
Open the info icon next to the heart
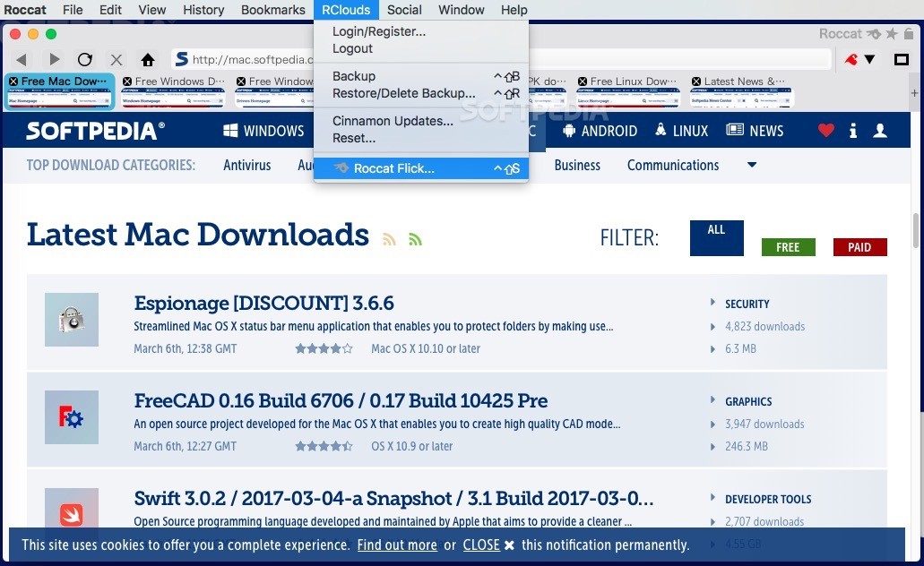[x=852, y=131]
